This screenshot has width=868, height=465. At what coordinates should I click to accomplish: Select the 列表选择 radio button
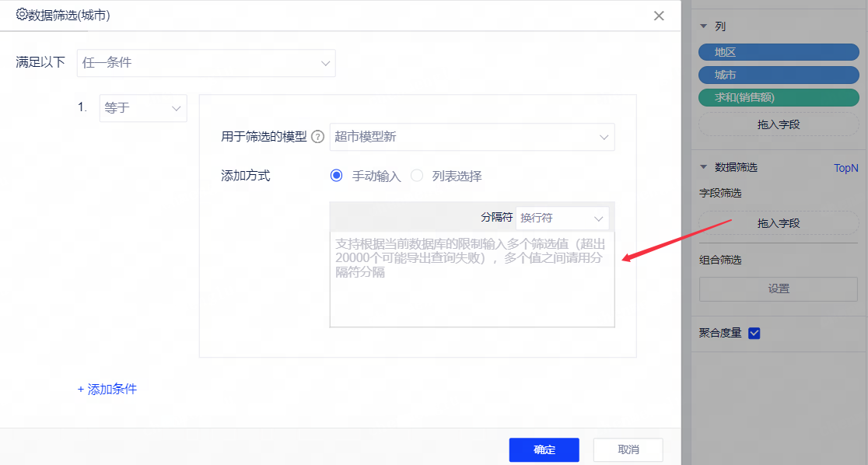(x=417, y=176)
